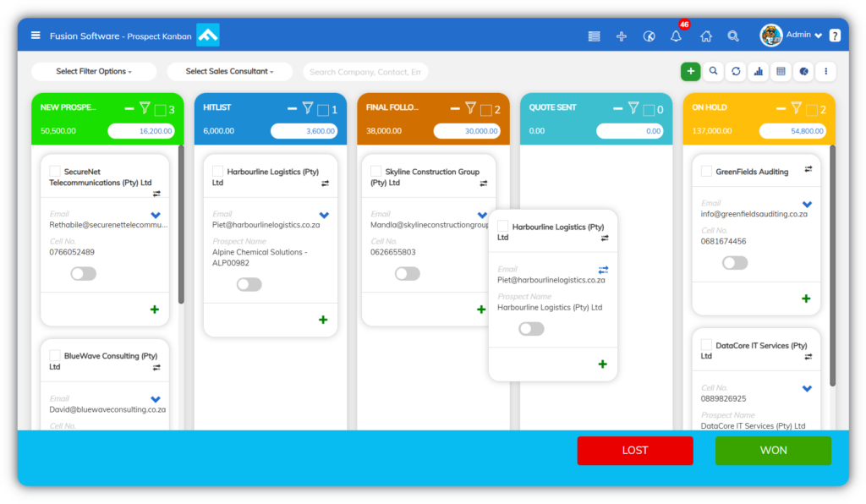
Task: Open notifications bell with 46 badge
Action: pos(676,36)
